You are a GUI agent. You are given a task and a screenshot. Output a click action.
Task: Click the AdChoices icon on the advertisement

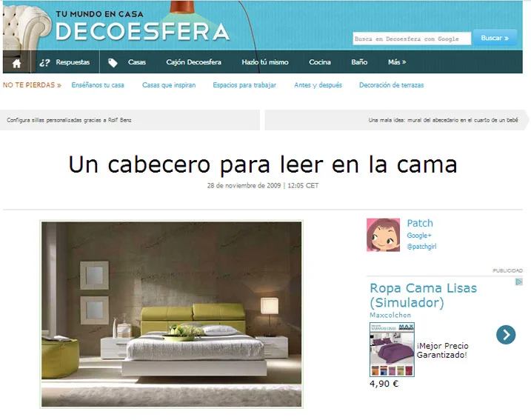[x=519, y=282]
